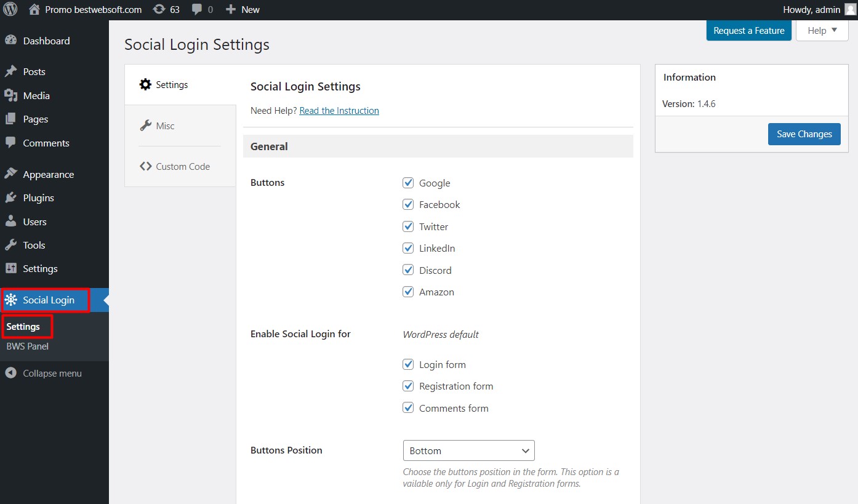Click the Social Login plugin icon
Image resolution: width=858 pixels, height=504 pixels.
tap(11, 300)
